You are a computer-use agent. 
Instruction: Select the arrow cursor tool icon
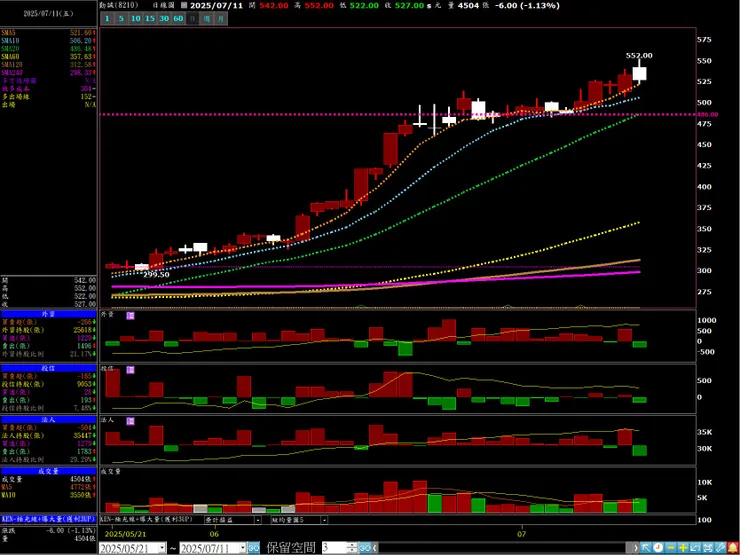tap(645, 547)
